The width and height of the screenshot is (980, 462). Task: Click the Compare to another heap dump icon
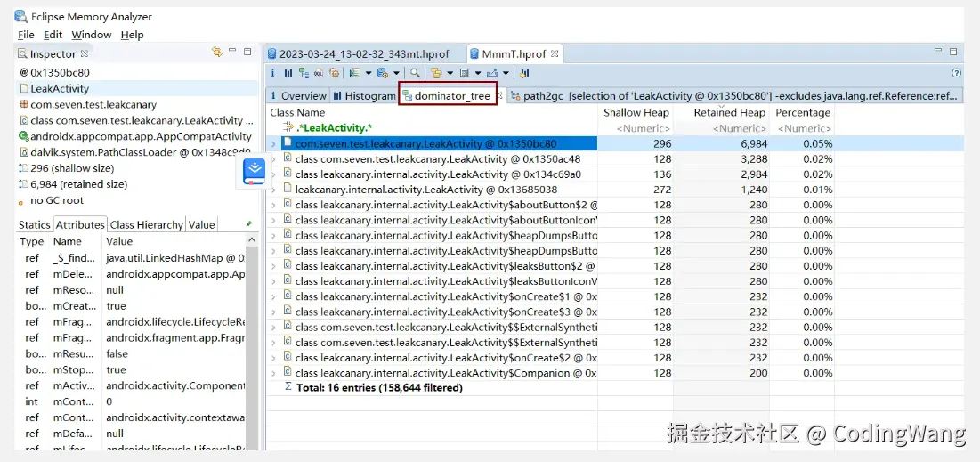[524, 73]
